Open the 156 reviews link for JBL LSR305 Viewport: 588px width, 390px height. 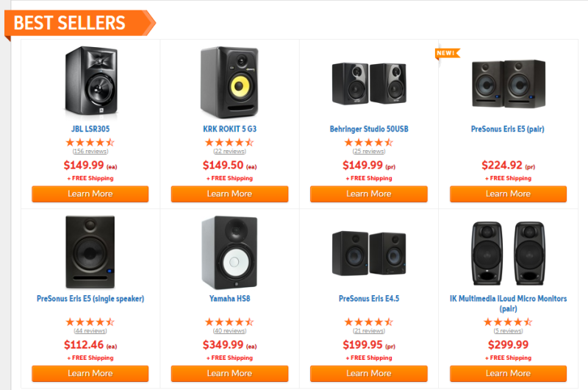(90, 152)
